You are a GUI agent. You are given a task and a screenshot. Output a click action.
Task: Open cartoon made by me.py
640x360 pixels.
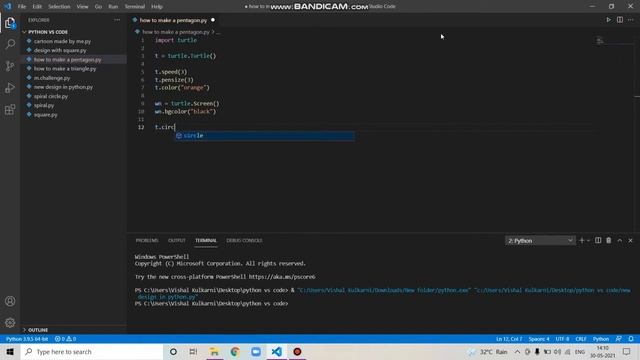coord(62,41)
